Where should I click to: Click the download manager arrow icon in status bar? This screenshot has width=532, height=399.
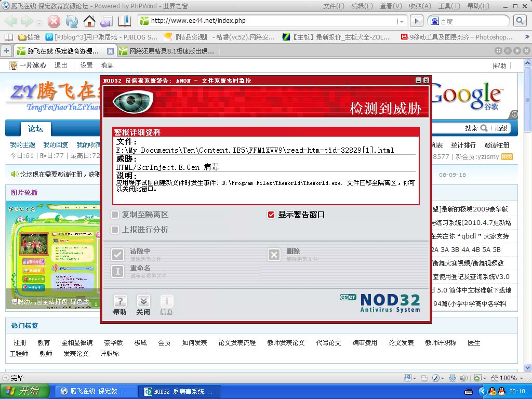pos(452,378)
